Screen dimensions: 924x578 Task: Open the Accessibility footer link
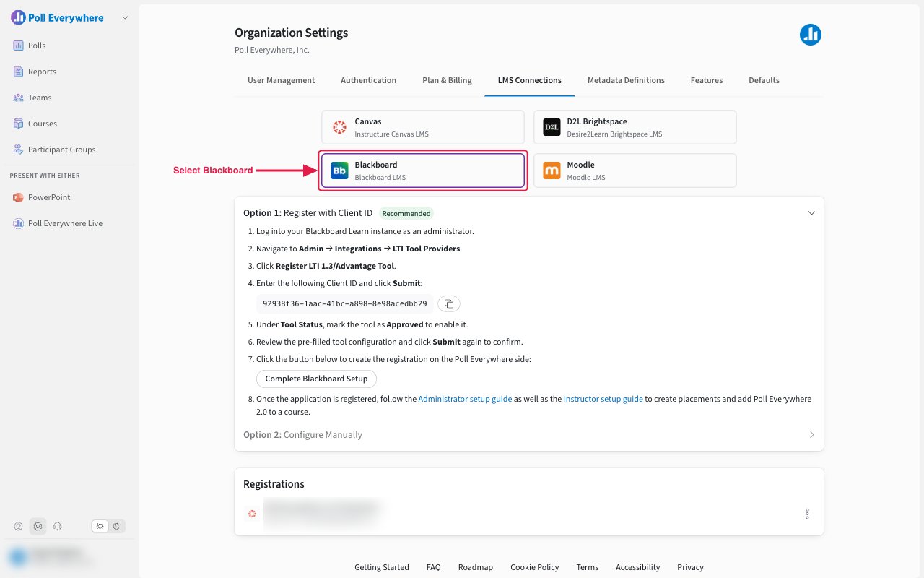(x=637, y=567)
